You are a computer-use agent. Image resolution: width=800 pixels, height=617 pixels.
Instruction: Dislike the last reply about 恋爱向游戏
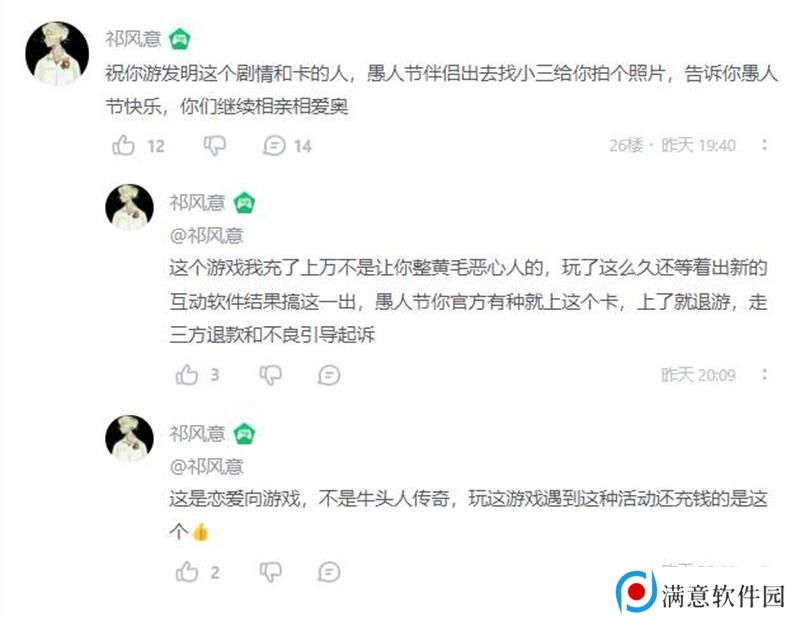coord(270,572)
